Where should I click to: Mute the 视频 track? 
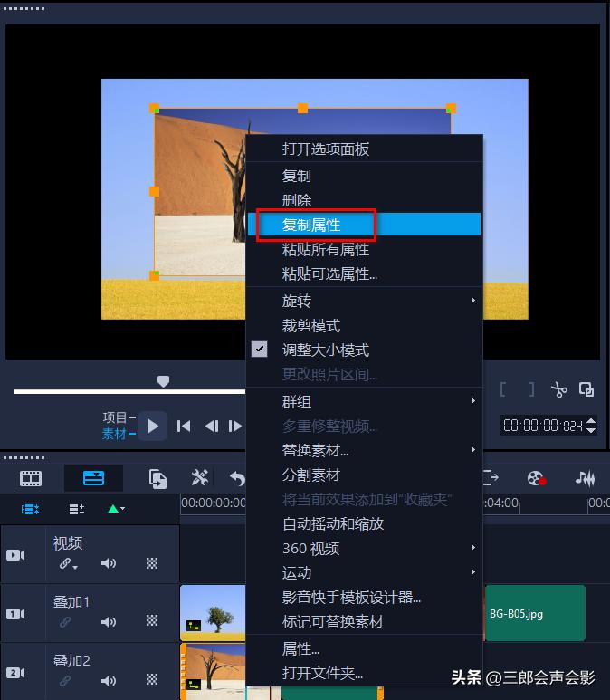(109, 563)
